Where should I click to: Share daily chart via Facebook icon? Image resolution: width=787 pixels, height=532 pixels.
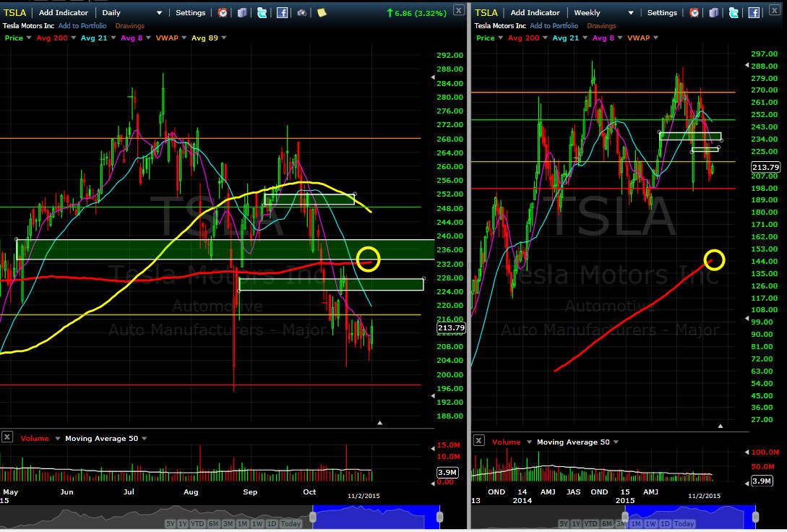(282, 12)
